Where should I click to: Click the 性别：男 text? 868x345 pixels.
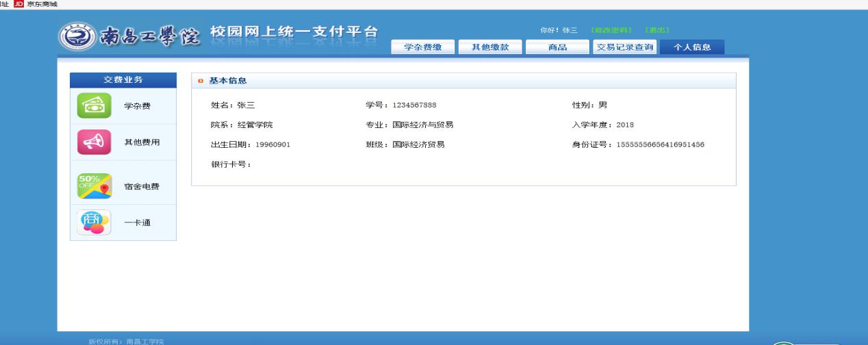(589, 105)
